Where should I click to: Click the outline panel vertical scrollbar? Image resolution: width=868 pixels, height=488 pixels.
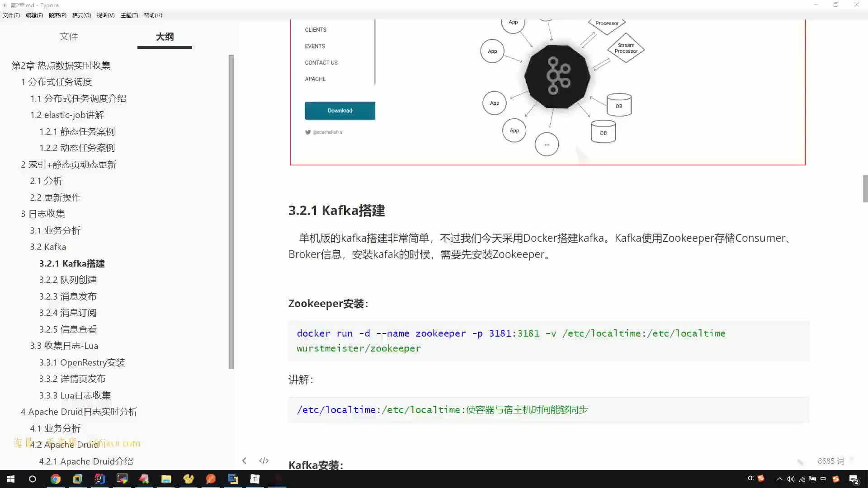[x=231, y=211]
